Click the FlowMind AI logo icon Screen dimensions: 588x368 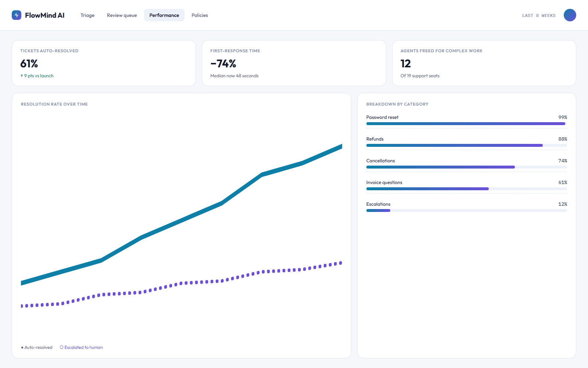[17, 15]
